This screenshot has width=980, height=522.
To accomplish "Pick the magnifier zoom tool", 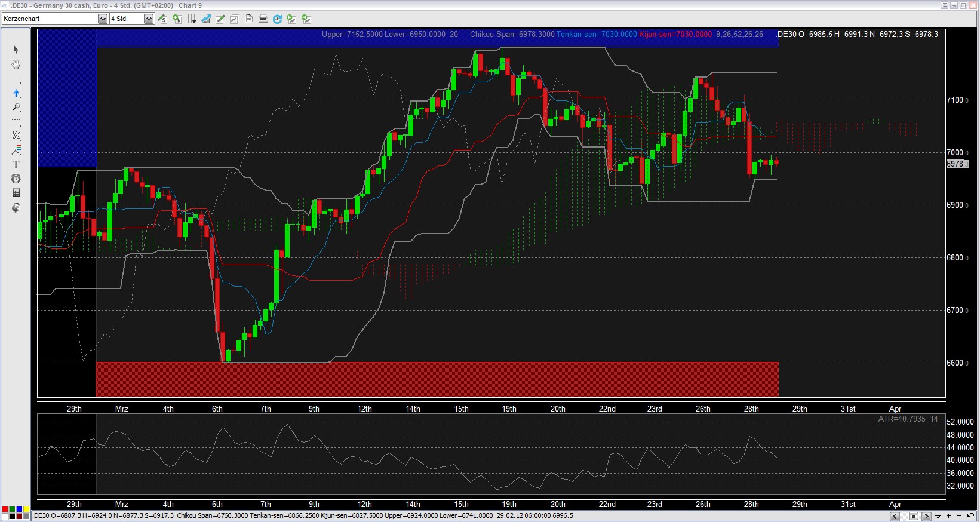I will click(16, 108).
